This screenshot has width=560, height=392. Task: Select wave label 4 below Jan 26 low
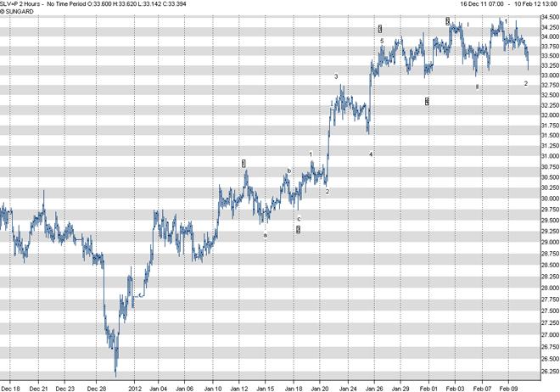coord(371,154)
